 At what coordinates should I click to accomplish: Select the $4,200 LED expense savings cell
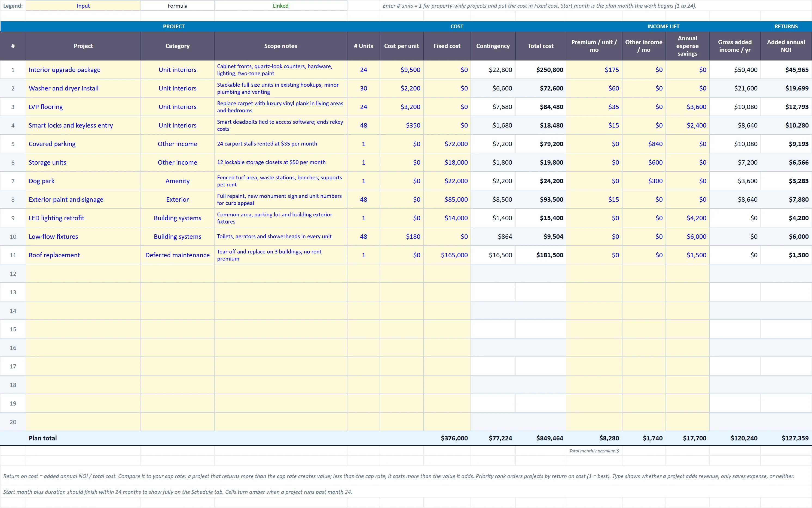pos(687,218)
